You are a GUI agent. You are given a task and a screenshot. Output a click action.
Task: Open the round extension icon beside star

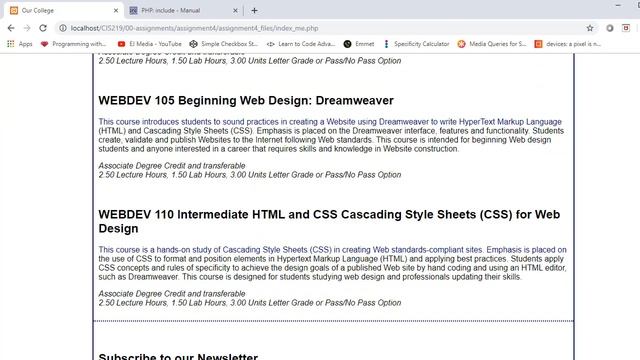click(x=610, y=28)
